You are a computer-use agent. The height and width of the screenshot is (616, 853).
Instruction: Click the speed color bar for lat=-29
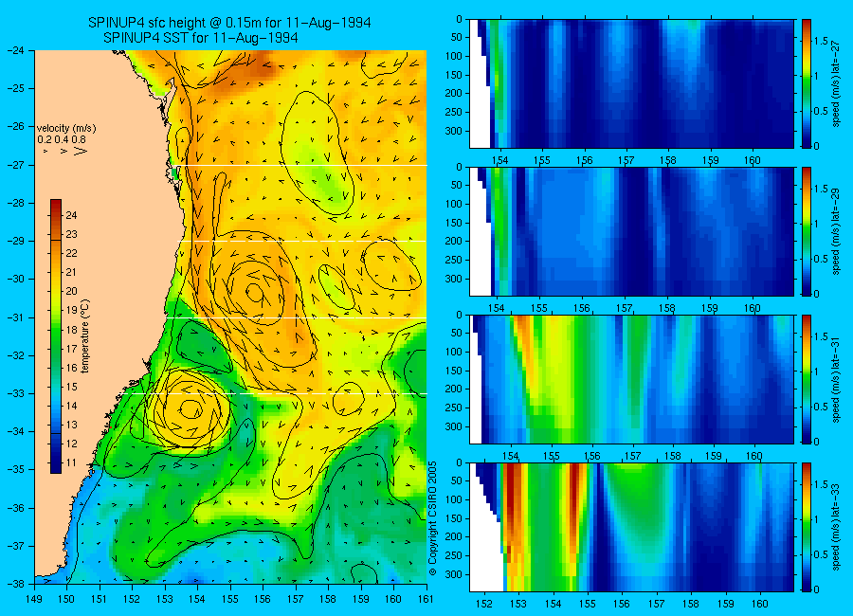(807, 231)
